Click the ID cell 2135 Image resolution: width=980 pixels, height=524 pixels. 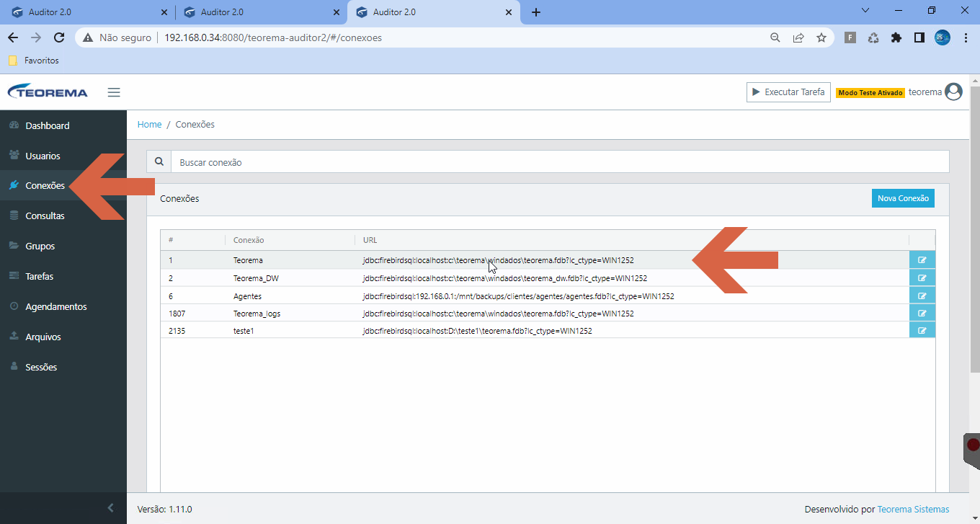[x=177, y=331]
